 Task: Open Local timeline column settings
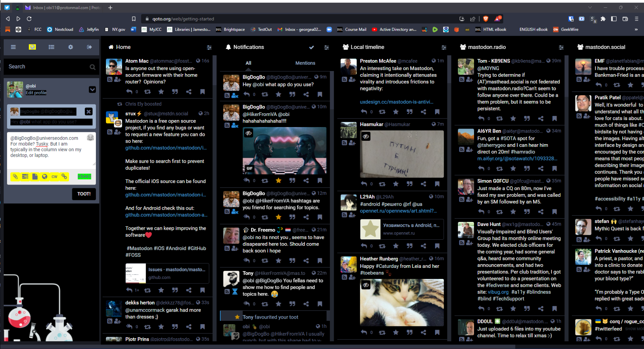[x=444, y=47]
